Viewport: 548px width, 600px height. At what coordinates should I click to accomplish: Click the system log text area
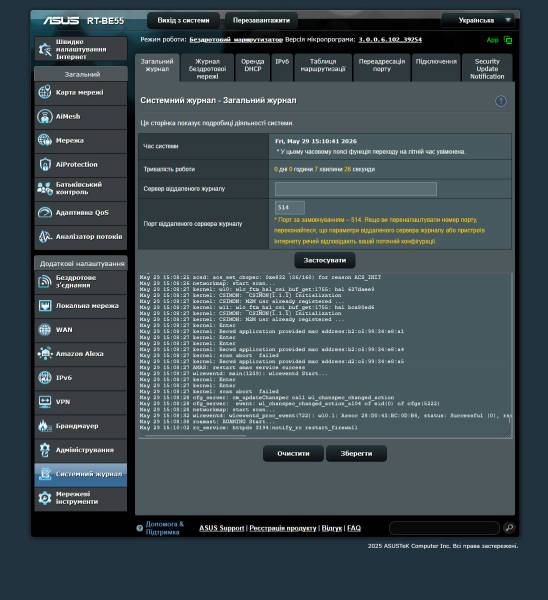(323, 353)
